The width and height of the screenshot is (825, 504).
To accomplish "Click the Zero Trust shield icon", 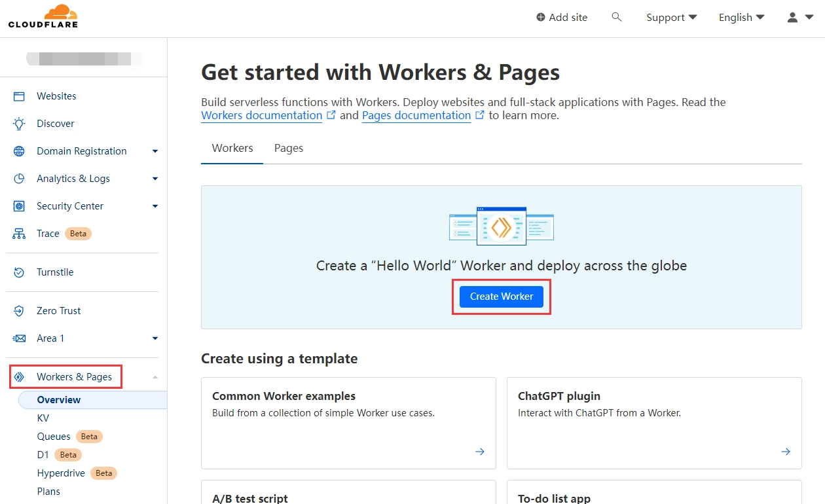I will pos(19,311).
